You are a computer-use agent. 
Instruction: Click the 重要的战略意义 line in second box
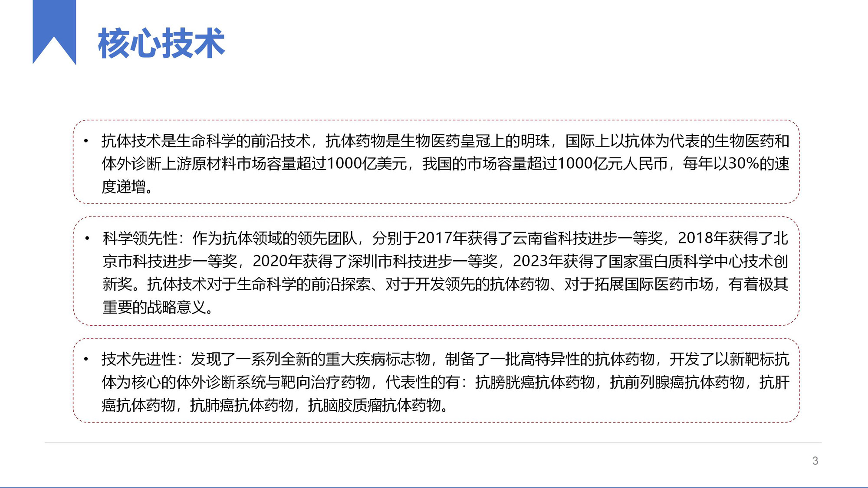(154, 307)
